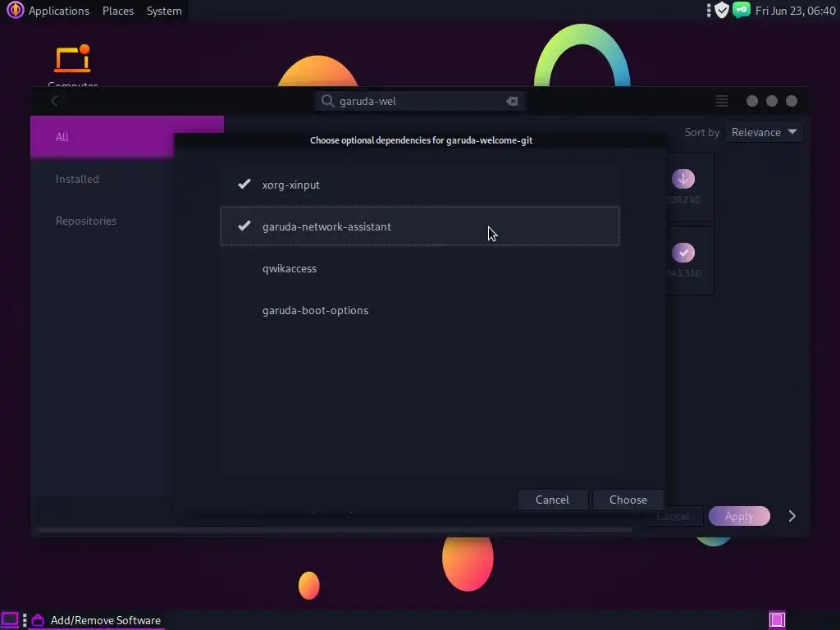This screenshot has width=840, height=630.
Task: Click the workspace switcher in bottom panel
Action: tap(777, 620)
